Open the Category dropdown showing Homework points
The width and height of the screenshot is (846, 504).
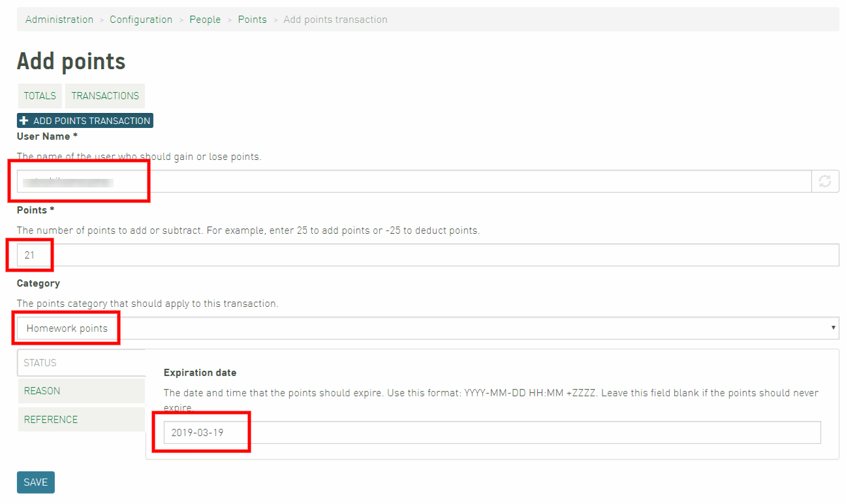tap(428, 328)
